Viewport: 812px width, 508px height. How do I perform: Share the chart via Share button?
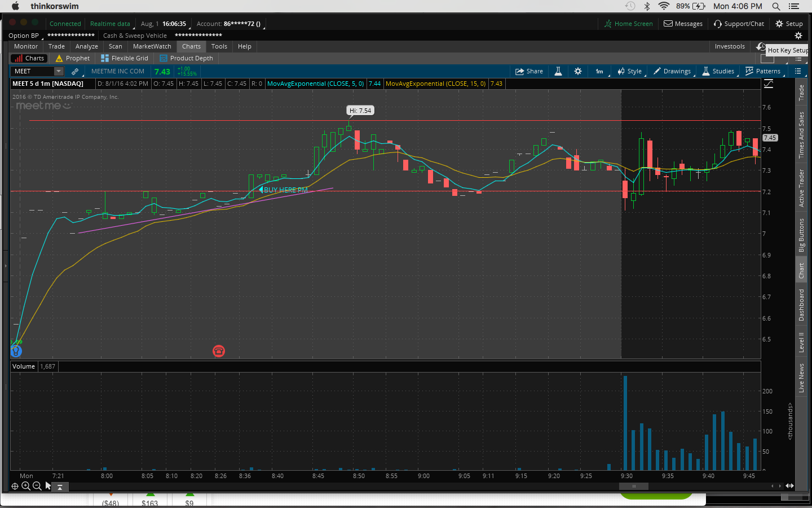[x=529, y=71]
